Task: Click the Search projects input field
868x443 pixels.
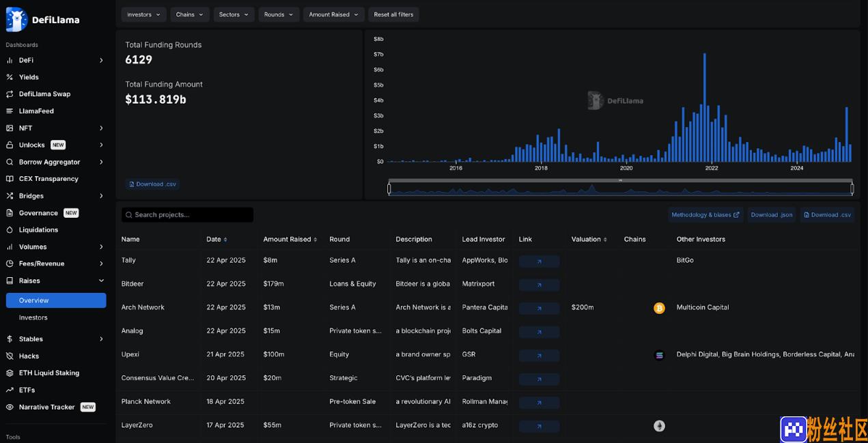Action: click(187, 215)
